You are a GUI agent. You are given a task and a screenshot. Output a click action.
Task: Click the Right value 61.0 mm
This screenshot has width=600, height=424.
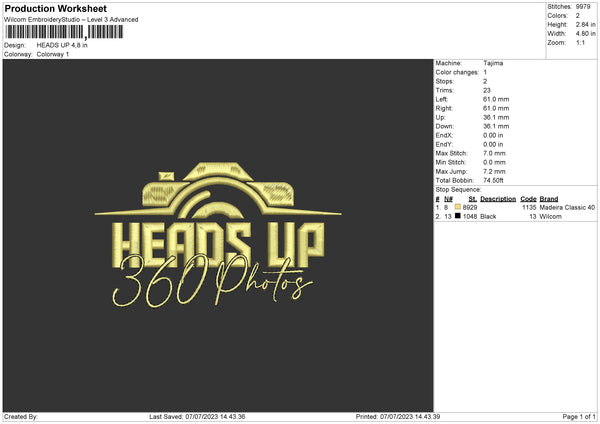496,108
